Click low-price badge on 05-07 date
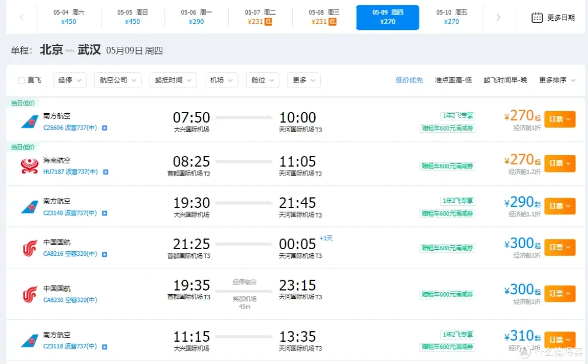588x364 pixels. tap(268, 22)
